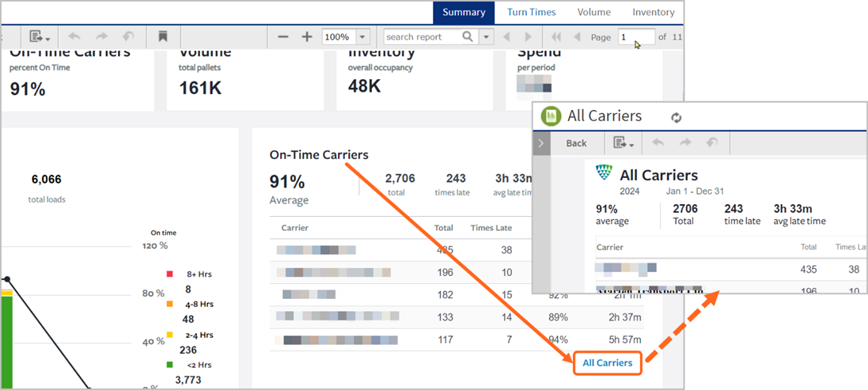The height and width of the screenshot is (390, 868).
Task: Click the undo arrow in main toolbar
Action: pos(74,37)
